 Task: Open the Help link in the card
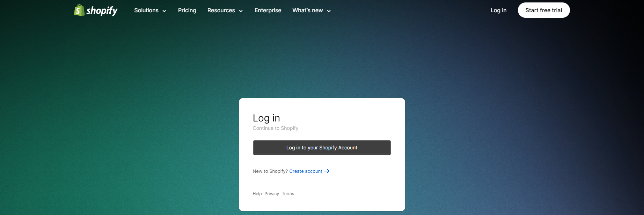pyautogui.click(x=257, y=194)
